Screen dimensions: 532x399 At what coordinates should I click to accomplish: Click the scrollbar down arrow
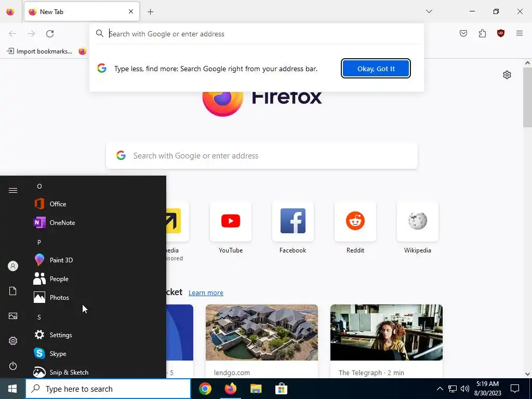(527, 374)
